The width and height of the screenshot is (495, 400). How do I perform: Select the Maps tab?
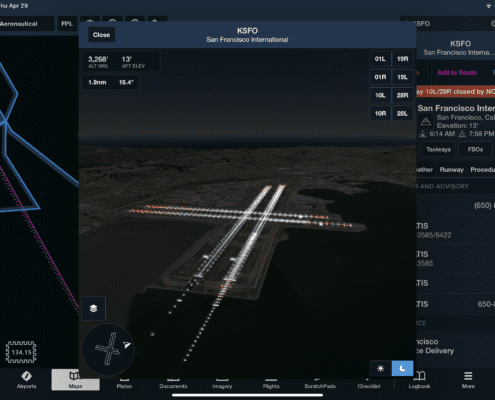[x=75, y=380]
